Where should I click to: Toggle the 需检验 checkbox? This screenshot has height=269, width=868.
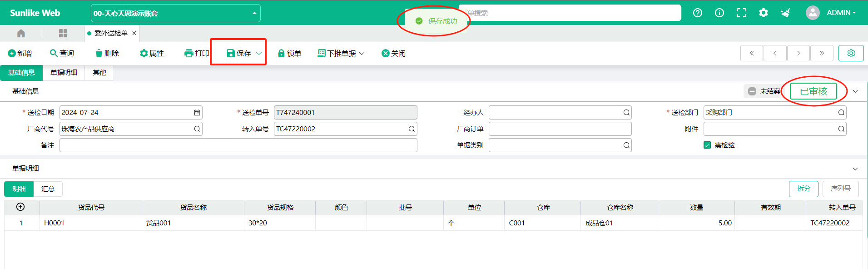tap(707, 145)
